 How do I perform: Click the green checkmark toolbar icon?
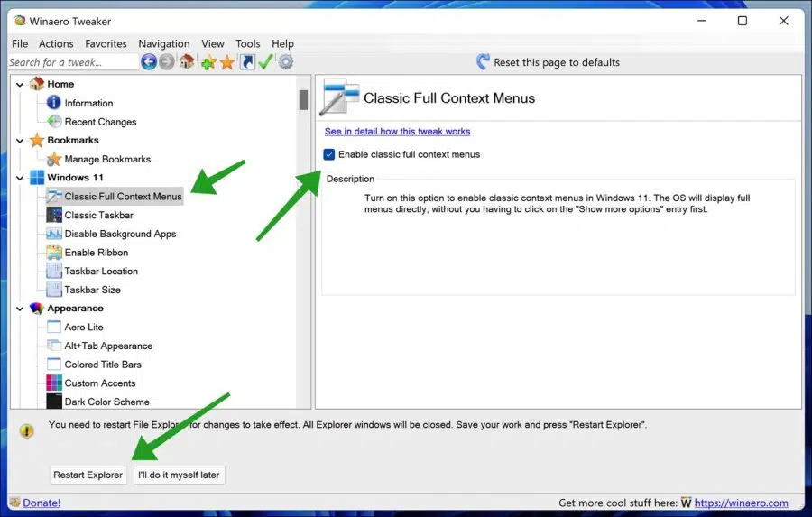(x=265, y=62)
